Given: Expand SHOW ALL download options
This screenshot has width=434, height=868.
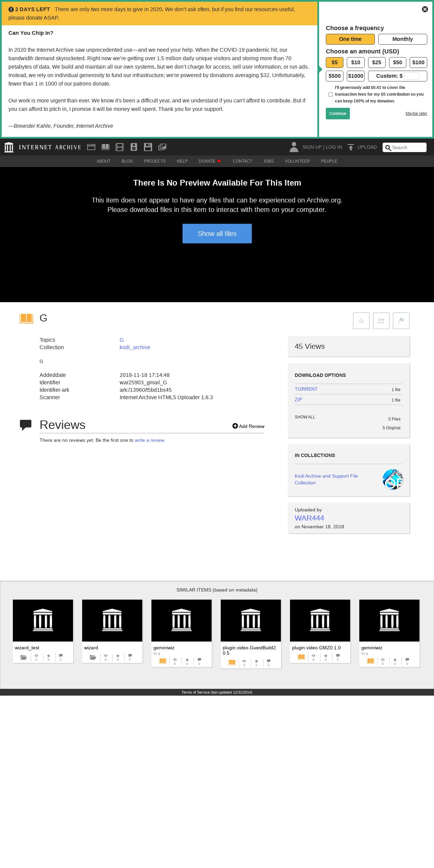Looking at the screenshot, I should point(305,417).
